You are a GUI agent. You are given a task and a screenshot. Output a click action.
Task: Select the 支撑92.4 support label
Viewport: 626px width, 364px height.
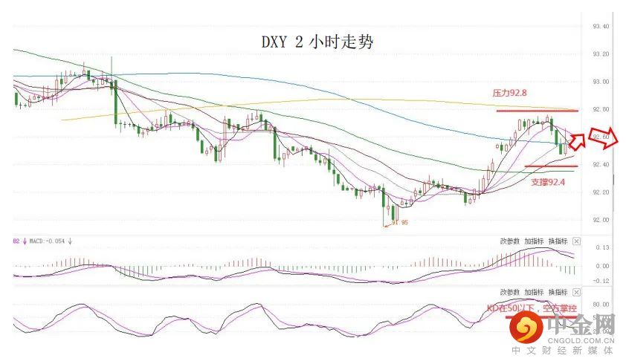(x=549, y=181)
